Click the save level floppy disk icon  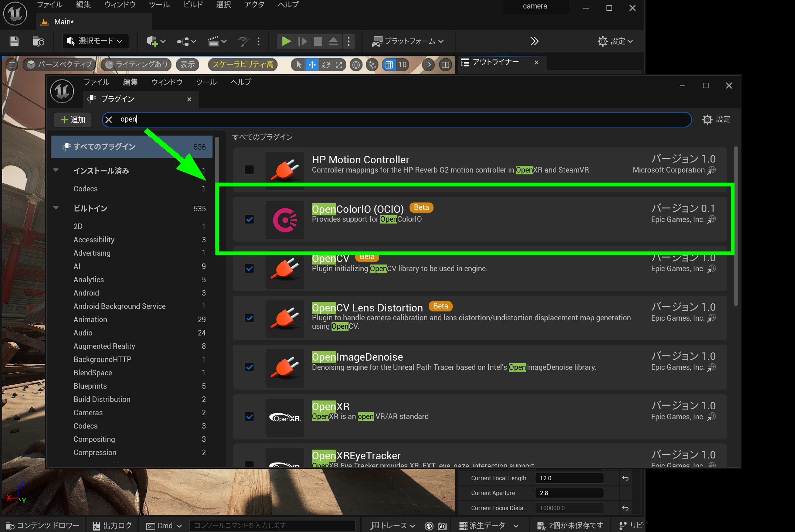[x=14, y=41]
